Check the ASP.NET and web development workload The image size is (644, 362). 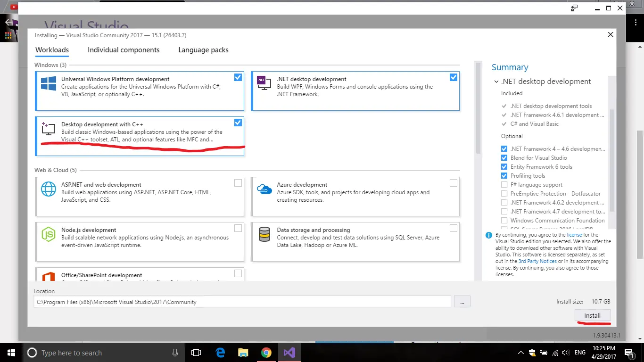238,183
